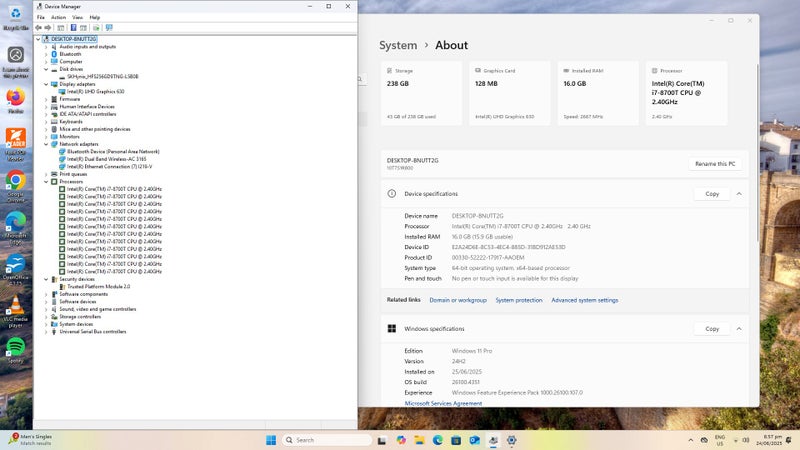This screenshot has height=450, width=800.
Task: Click the Installed RAM 16.0 GB card
Action: [598, 93]
